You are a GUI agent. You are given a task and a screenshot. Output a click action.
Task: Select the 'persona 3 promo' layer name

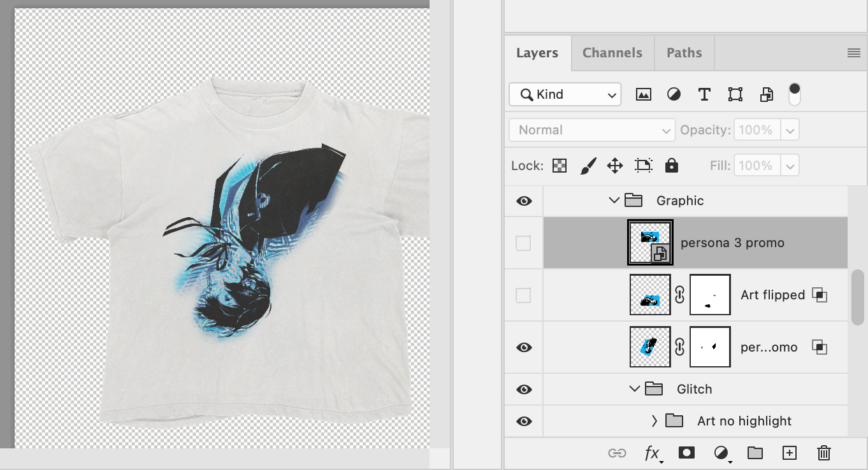(732, 243)
